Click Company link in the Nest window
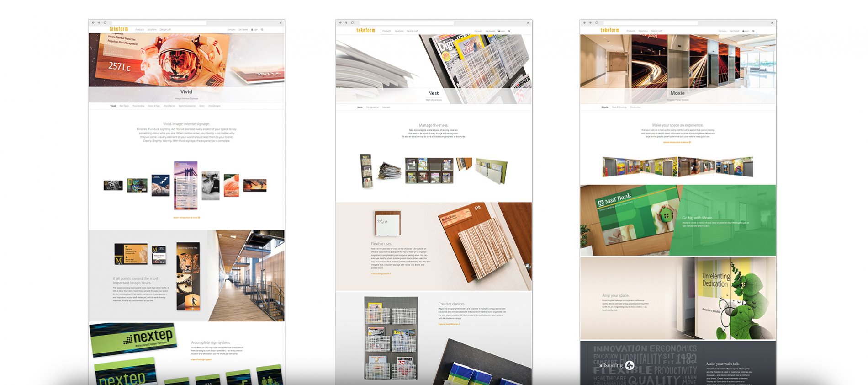This screenshot has width=868, height=385. coord(478,31)
